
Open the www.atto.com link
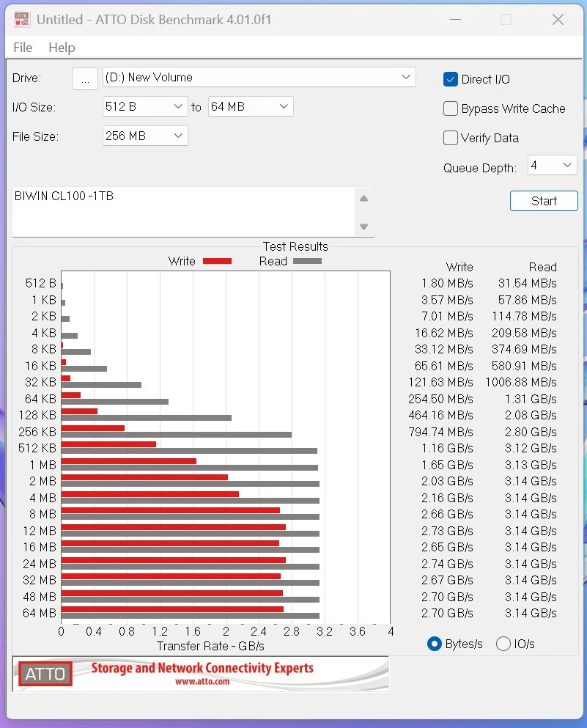(202, 682)
